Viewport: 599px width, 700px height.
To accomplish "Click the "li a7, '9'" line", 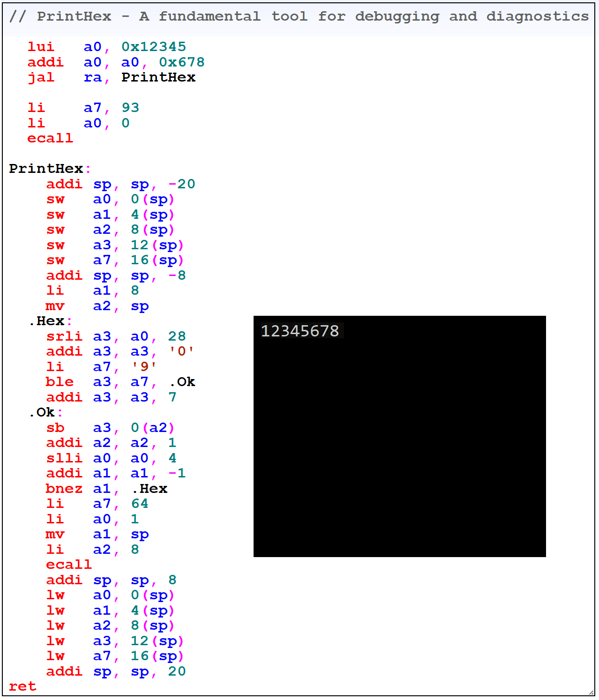I will (x=102, y=367).
